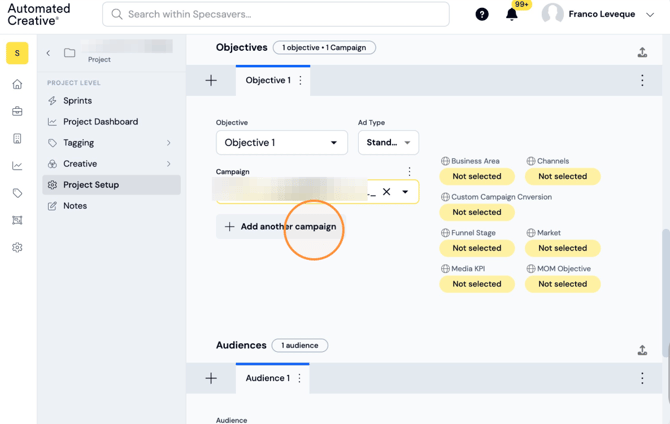Screen dimensions: 670x424
Task: Select Project Setup in sidebar
Action: pyautogui.click(x=112, y=185)
